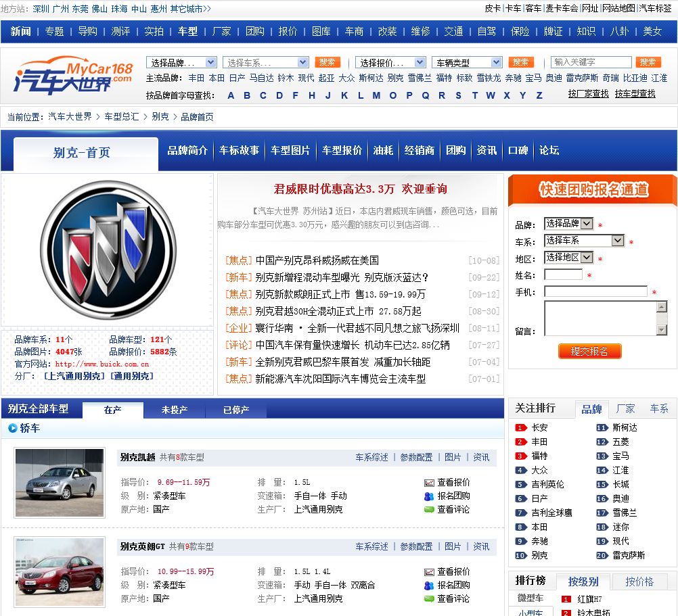Open the 车辆类型 dropdown
Viewport: 678px width, 616px height.
467,63
